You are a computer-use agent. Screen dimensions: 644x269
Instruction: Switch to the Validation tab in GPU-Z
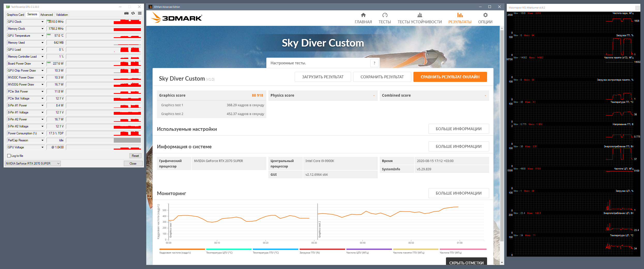point(62,15)
